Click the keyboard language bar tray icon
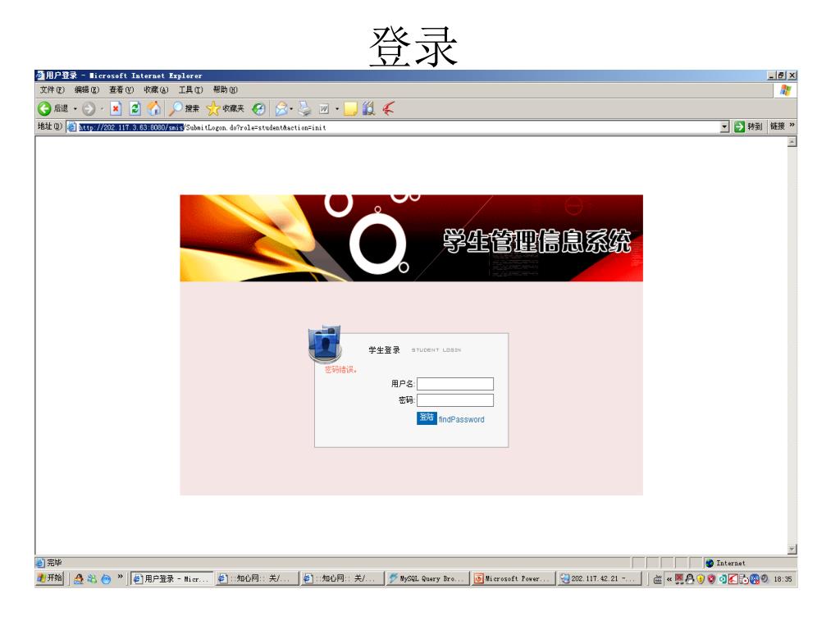Screen dimensions: 840x630 (x=657, y=579)
